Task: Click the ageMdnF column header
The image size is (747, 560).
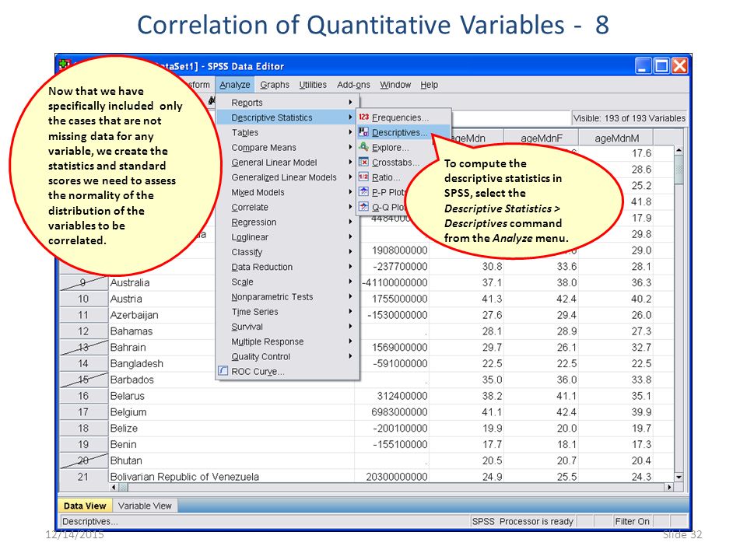Action: [542, 138]
